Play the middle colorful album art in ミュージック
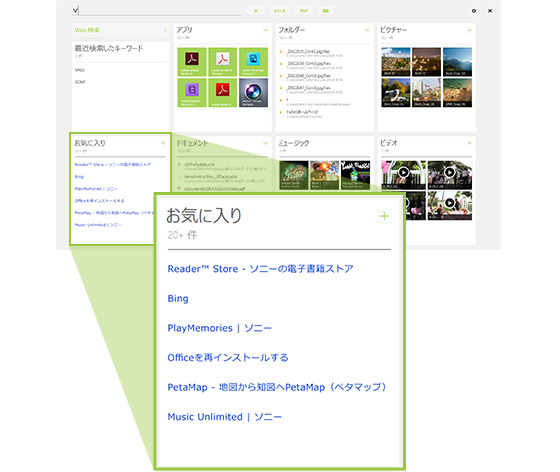The height and width of the screenshot is (472, 560). pos(324,175)
